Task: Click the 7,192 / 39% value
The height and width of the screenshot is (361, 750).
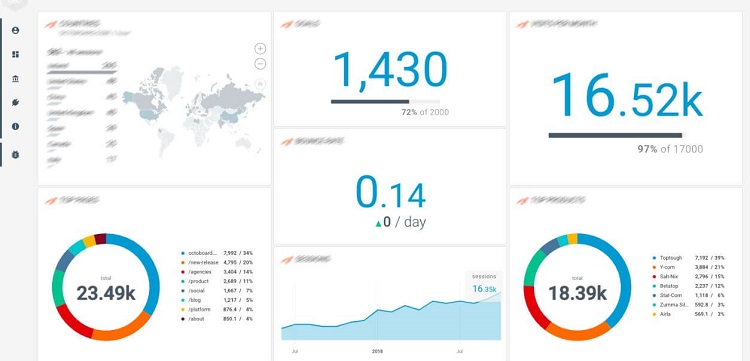Action: tap(709, 258)
